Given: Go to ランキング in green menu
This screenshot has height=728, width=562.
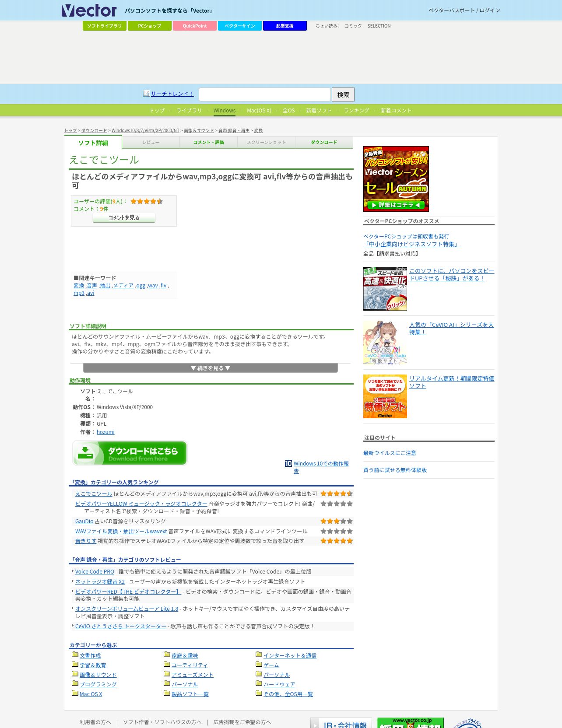Looking at the screenshot, I should (x=356, y=110).
